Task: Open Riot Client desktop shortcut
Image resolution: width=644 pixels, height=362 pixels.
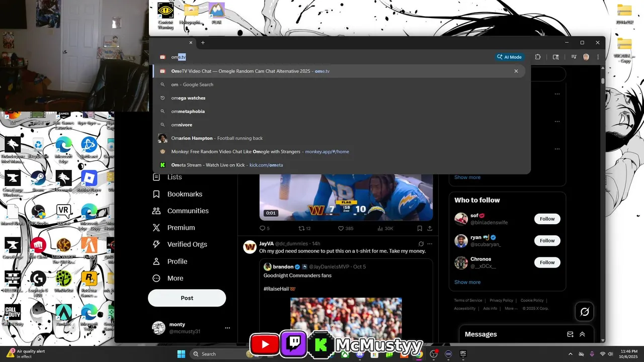Action: click(x=38, y=248)
